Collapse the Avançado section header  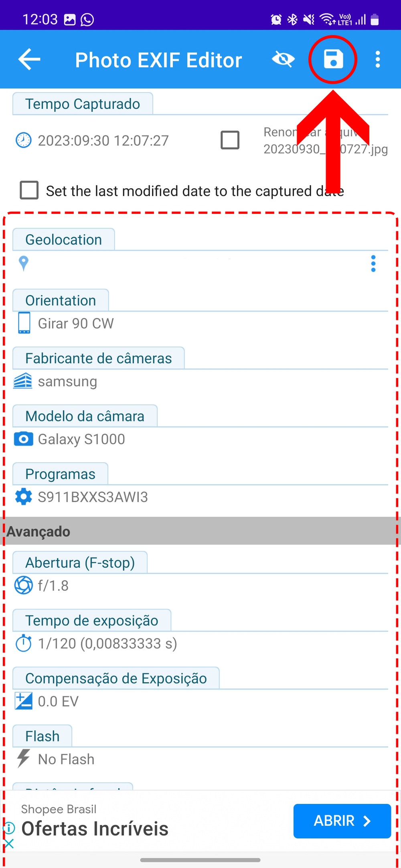click(x=200, y=531)
